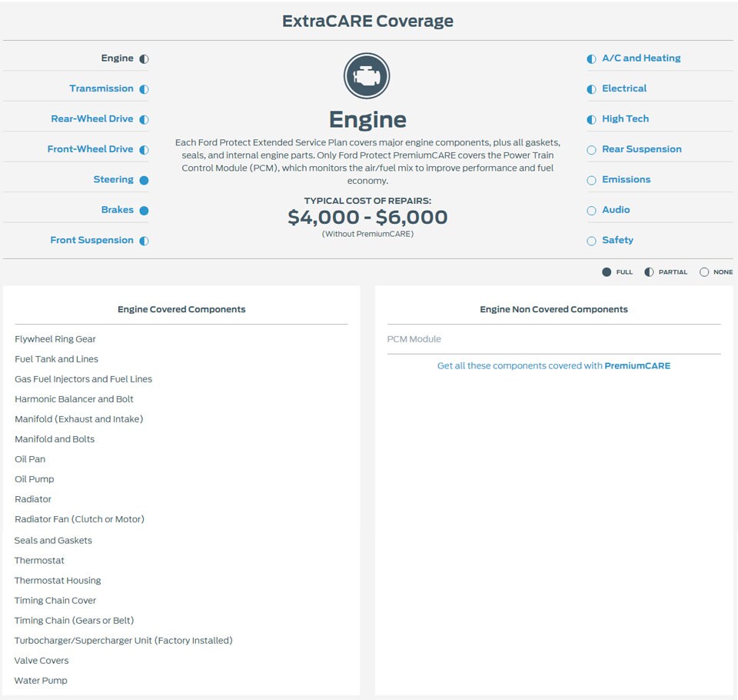Viewport: 738px width, 700px height.
Task: Click 'Flywheel Ring Gear' in the covered list
Action: coord(55,338)
